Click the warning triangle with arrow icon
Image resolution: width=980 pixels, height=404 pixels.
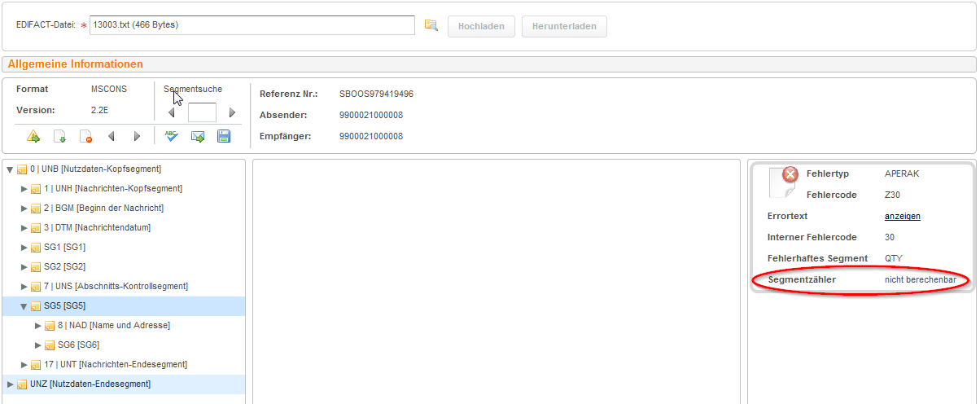click(x=33, y=136)
